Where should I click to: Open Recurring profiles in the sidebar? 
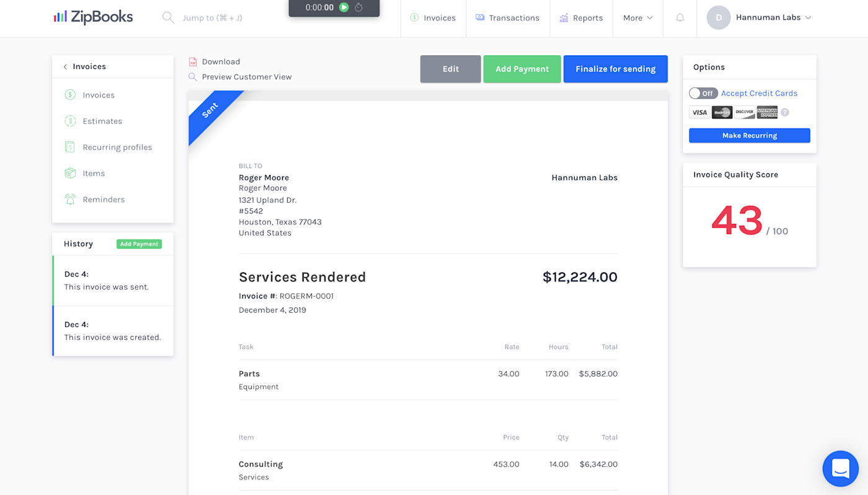[116, 146]
